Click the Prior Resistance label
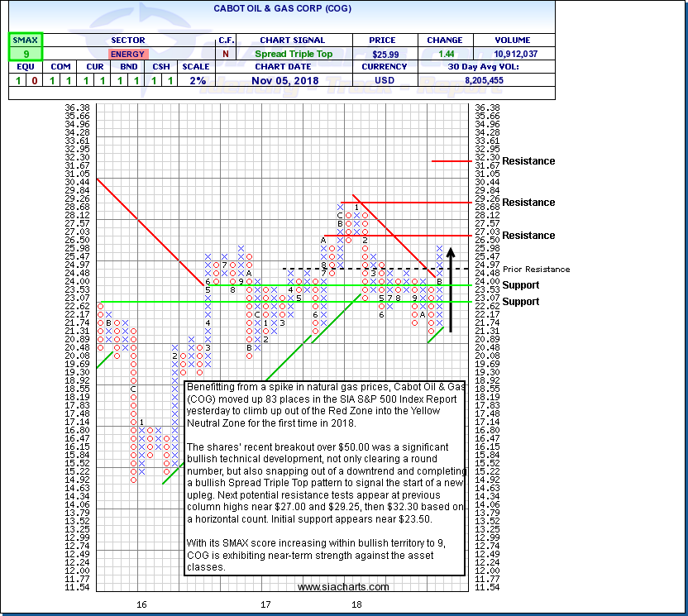 coord(537,269)
